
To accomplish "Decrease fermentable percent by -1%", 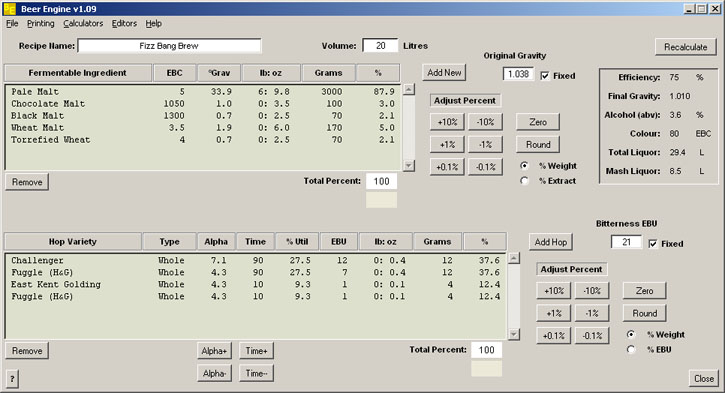I will click(x=485, y=145).
